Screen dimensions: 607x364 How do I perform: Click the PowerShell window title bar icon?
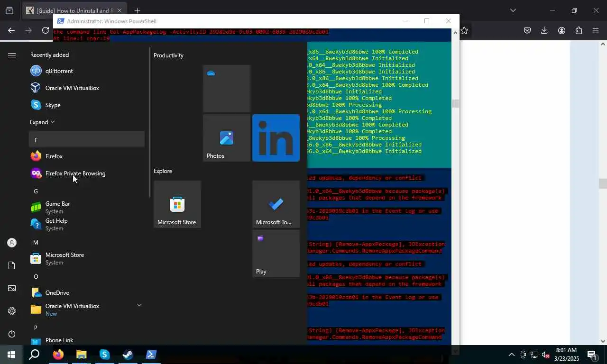(60, 21)
